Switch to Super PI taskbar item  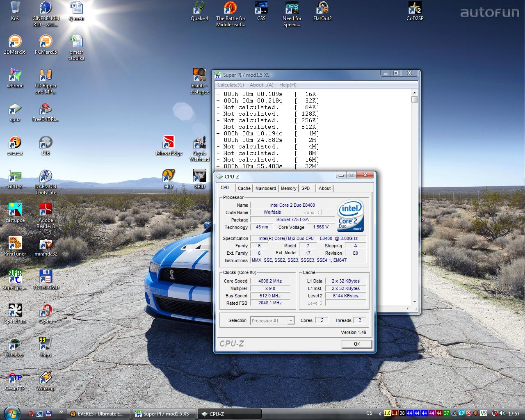pos(164,414)
